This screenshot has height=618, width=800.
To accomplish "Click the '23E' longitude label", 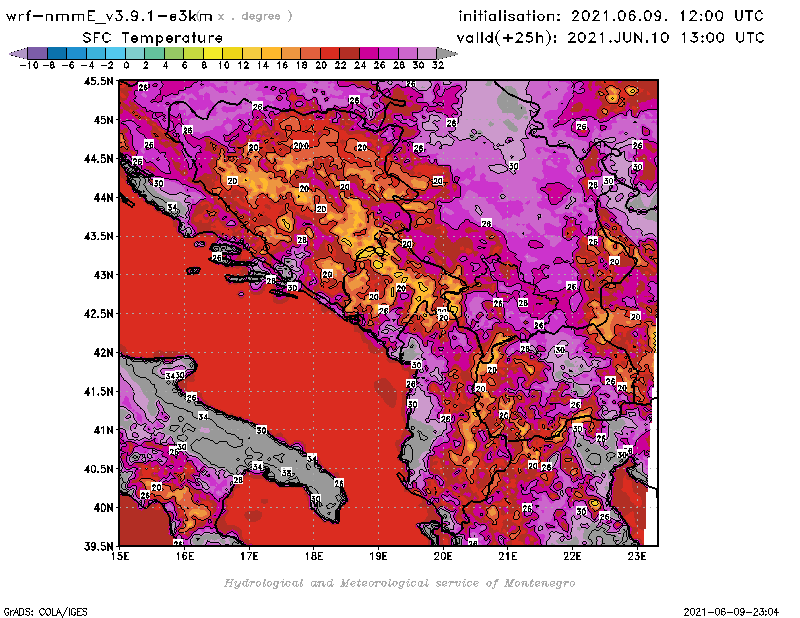I will 637,556.
